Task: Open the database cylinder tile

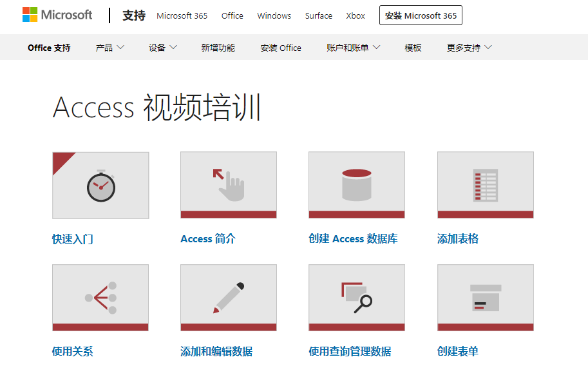Action: pos(357,185)
